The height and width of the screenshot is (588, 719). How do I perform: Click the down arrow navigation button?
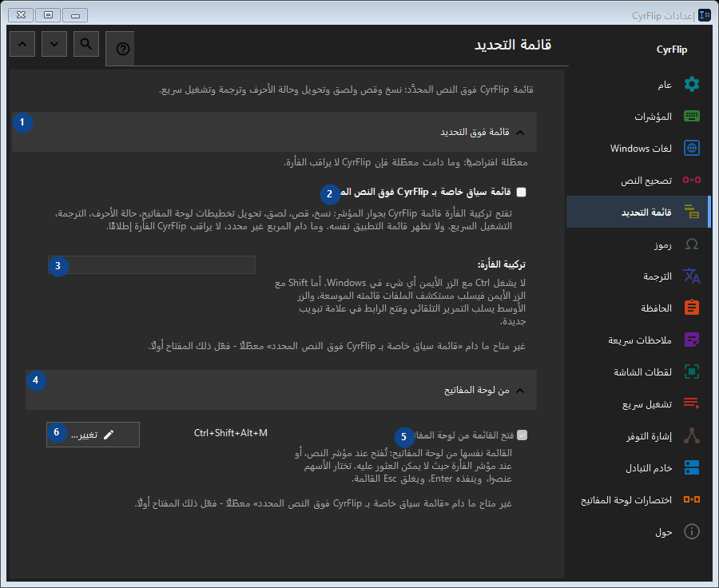[54, 44]
